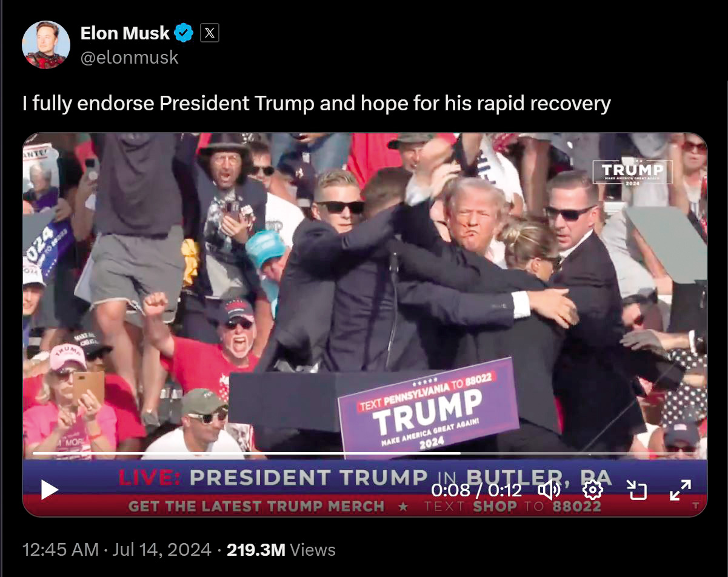Click the playhead at the current video position
Viewport: 728px width, 577px height.
459,453
